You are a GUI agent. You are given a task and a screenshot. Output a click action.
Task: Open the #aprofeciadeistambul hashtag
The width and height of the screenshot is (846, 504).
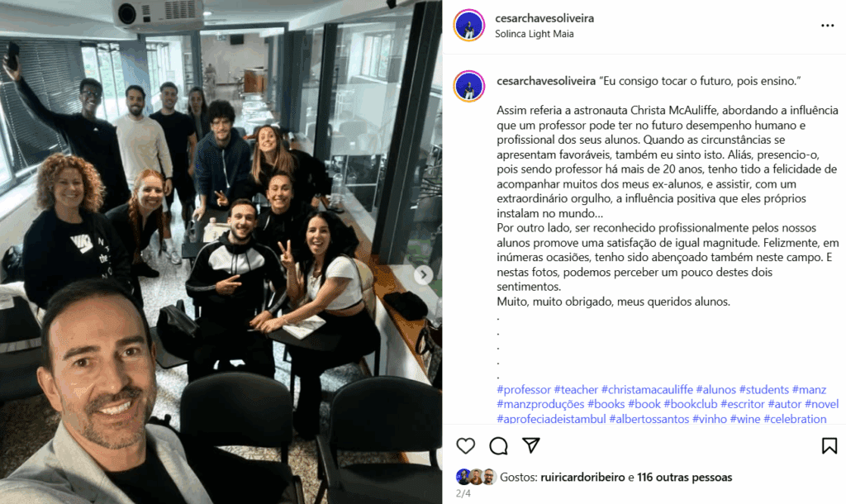coord(551,419)
